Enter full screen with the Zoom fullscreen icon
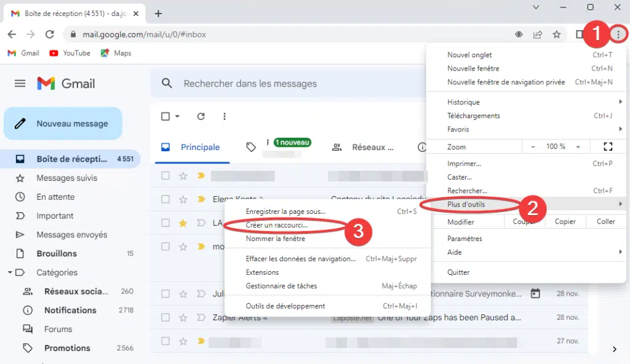This screenshot has height=364, width=630. pyautogui.click(x=608, y=146)
